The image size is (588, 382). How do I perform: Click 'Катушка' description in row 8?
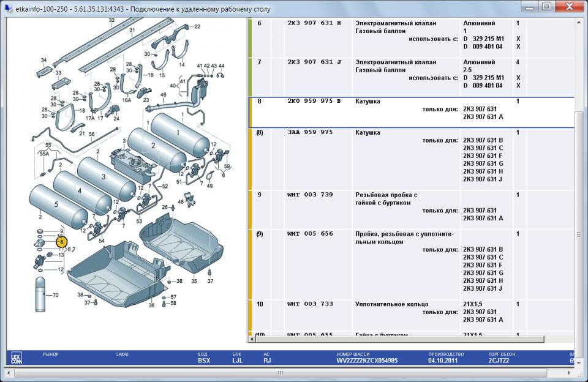click(367, 101)
